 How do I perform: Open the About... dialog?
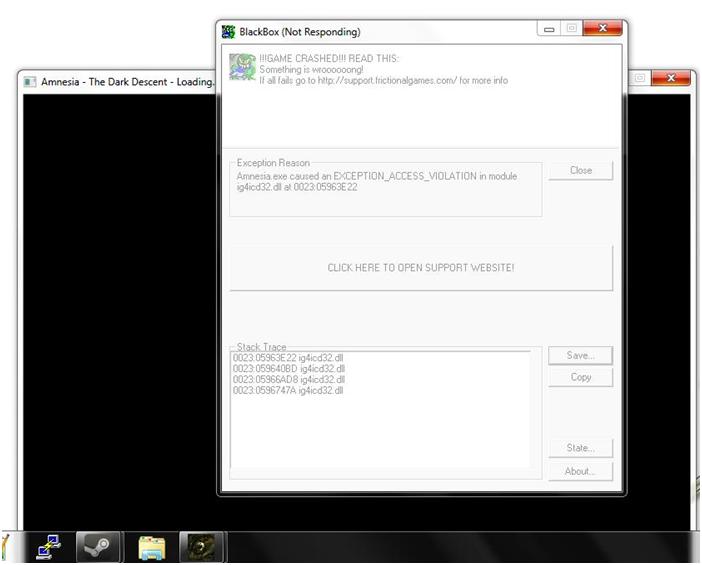point(580,471)
